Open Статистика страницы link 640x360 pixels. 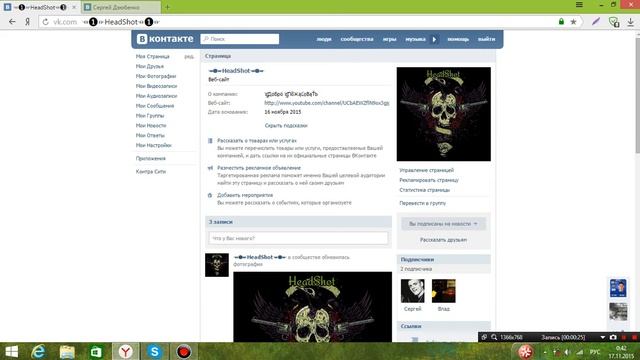click(x=424, y=190)
